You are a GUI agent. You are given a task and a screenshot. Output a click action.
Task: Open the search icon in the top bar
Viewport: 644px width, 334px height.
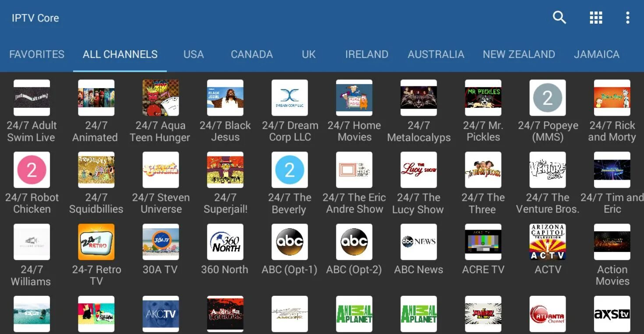[x=559, y=18]
